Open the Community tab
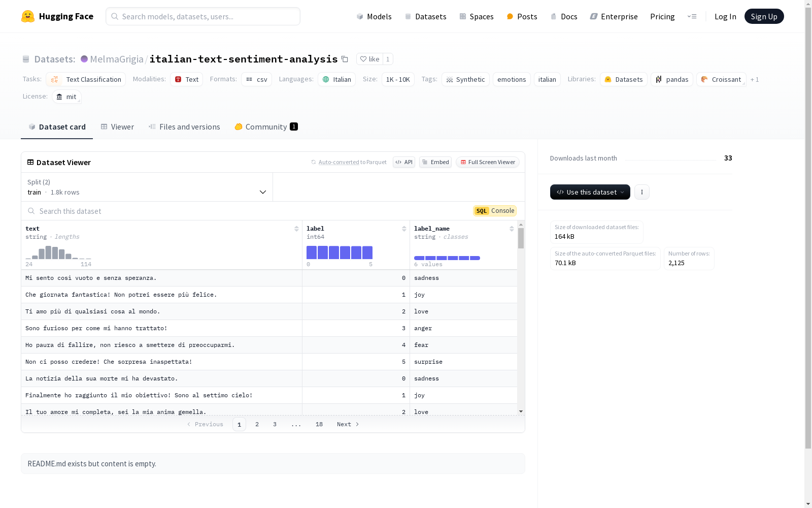This screenshot has width=812, height=508. point(266,127)
